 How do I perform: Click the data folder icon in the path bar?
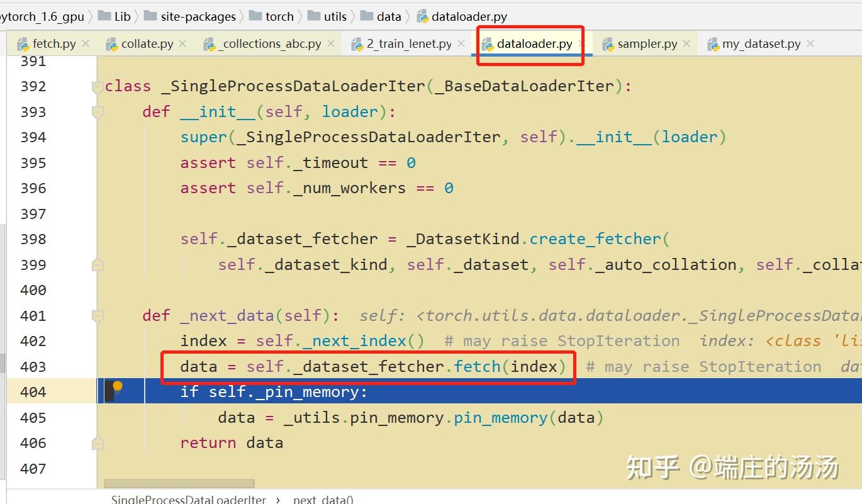(367, 16)
